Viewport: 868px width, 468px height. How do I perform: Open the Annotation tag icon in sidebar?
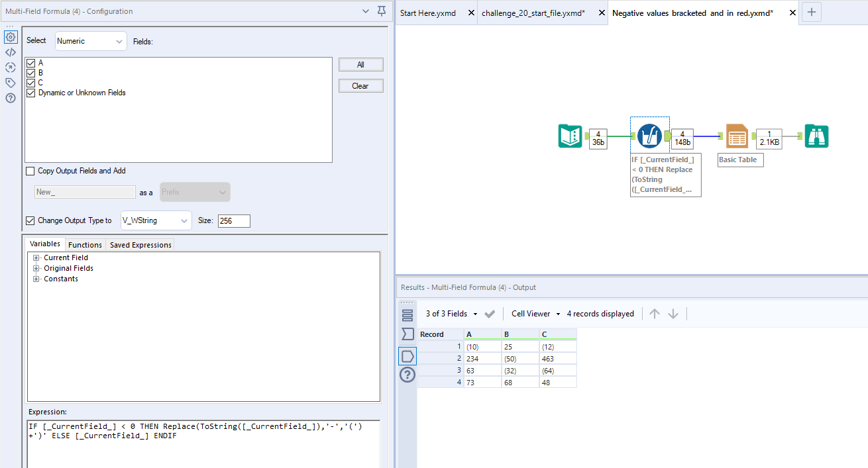click(x=11, y=83)
